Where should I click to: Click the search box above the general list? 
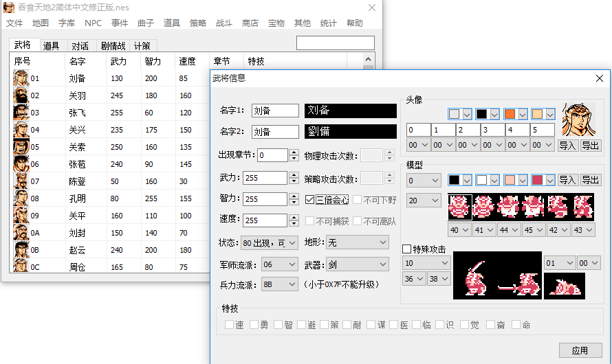coord(336,43)
